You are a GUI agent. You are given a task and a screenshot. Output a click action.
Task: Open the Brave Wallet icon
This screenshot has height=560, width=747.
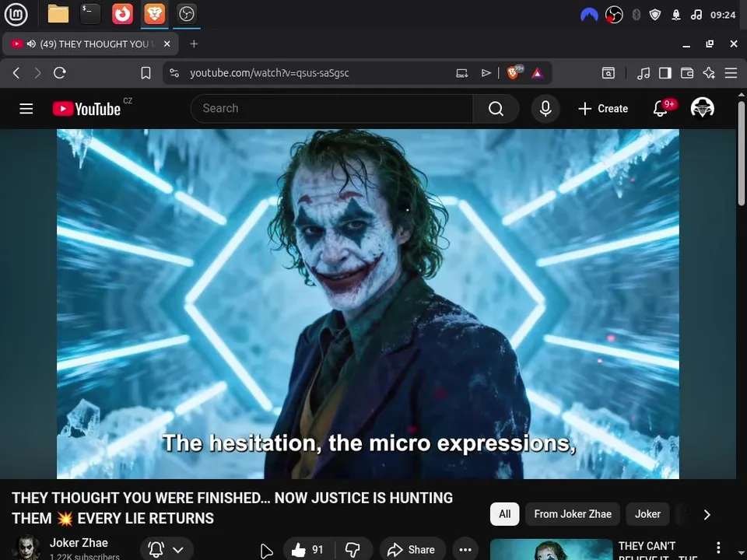pyautogui.click(x=687, y=73)
